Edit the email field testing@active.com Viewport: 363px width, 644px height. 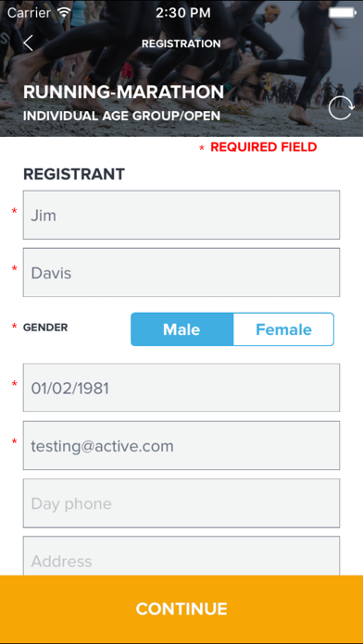(x=181, y=446)
